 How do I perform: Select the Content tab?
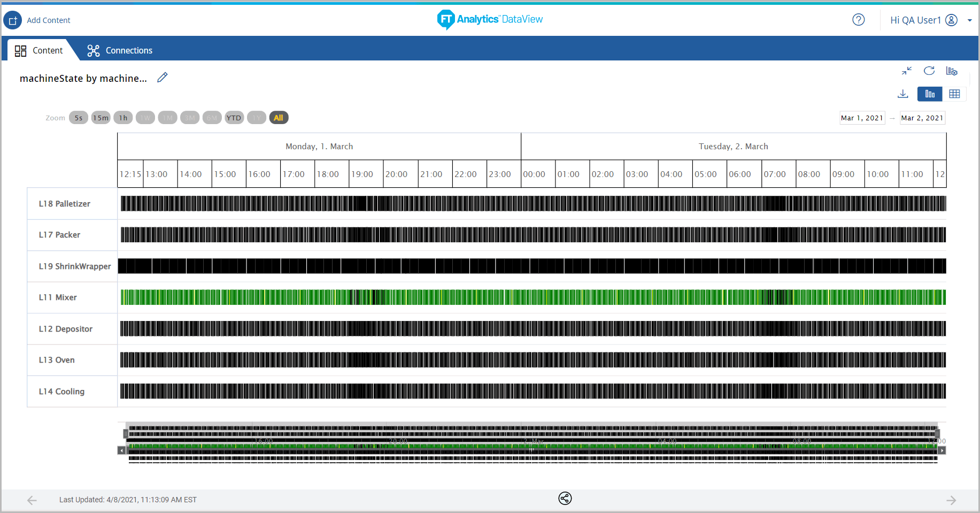pyautogui.click(x=40, y=50)
